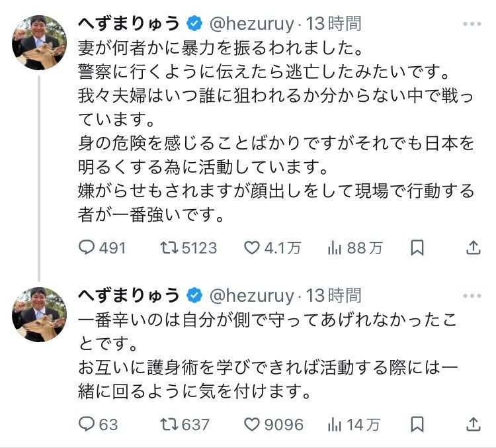Click @hezuruy handle on second tweet
Image resolution: width=496 pixels, height=448 pixels.
[253, 295]
